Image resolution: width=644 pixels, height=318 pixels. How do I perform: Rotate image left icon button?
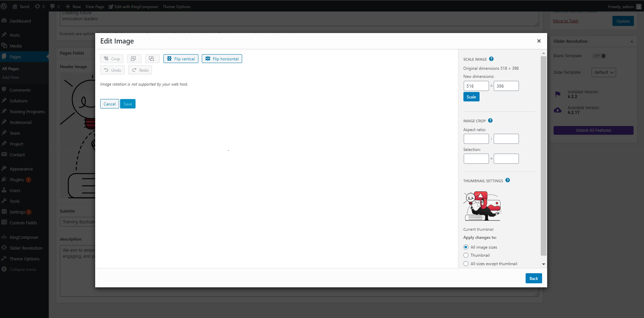(x=134, y=59)
